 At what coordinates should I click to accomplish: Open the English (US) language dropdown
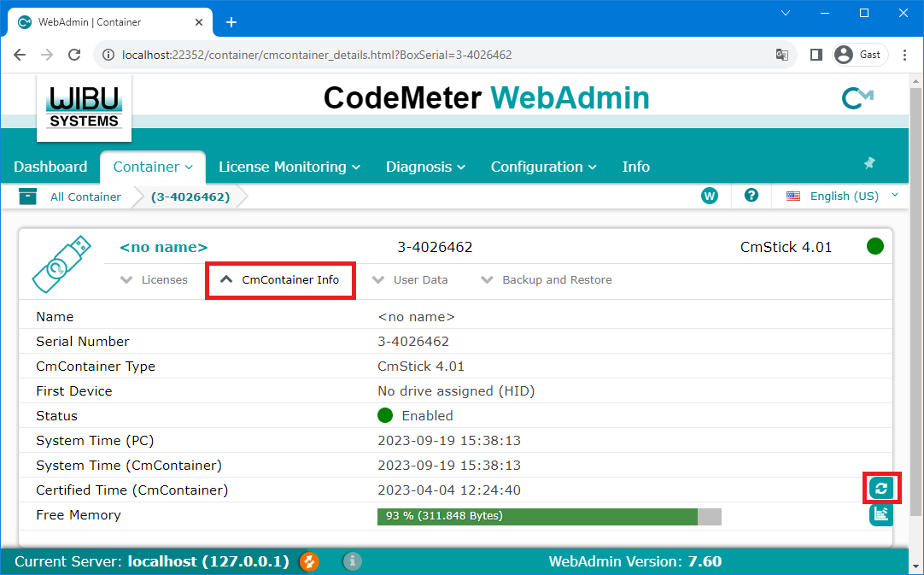(841, 196)
